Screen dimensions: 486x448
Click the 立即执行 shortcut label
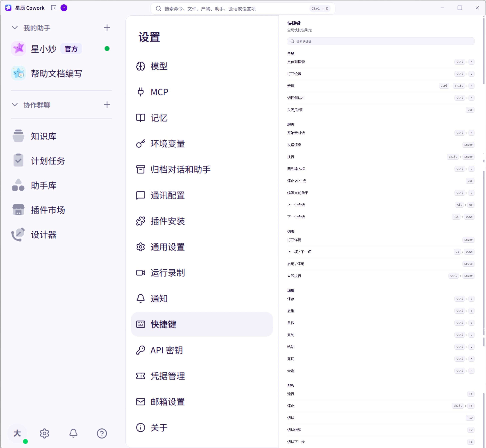coord(294,276)
